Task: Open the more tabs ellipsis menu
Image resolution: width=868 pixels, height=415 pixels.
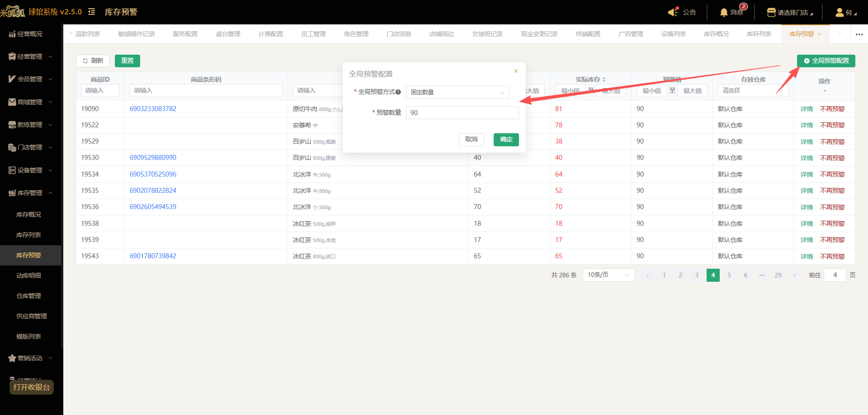Action: (x=859, y=34)
